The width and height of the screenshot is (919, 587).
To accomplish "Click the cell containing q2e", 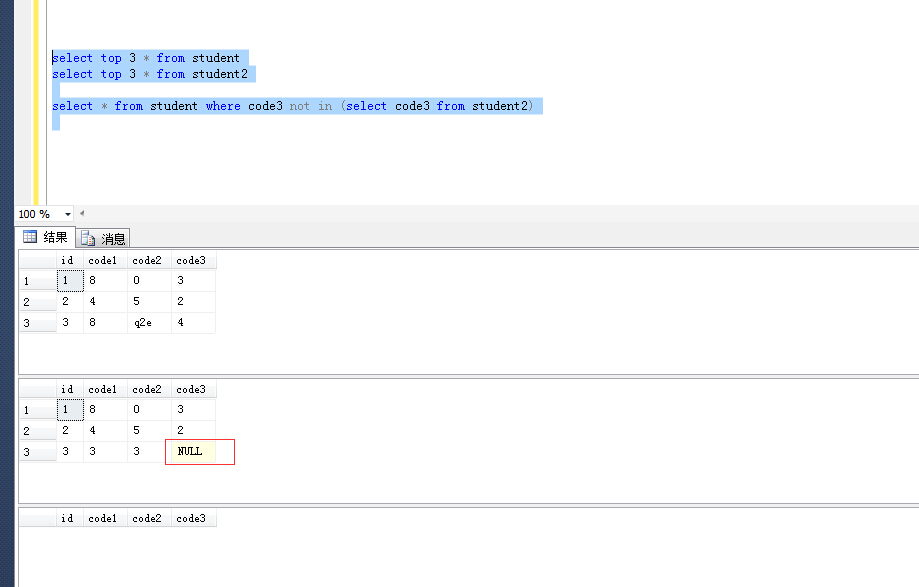I will (143, 322).
